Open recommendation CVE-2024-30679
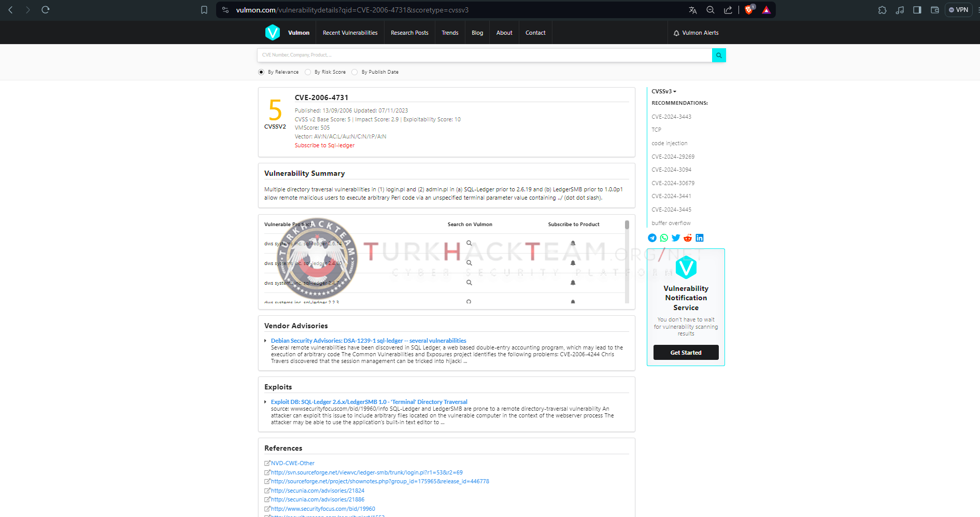 point(673,183)
